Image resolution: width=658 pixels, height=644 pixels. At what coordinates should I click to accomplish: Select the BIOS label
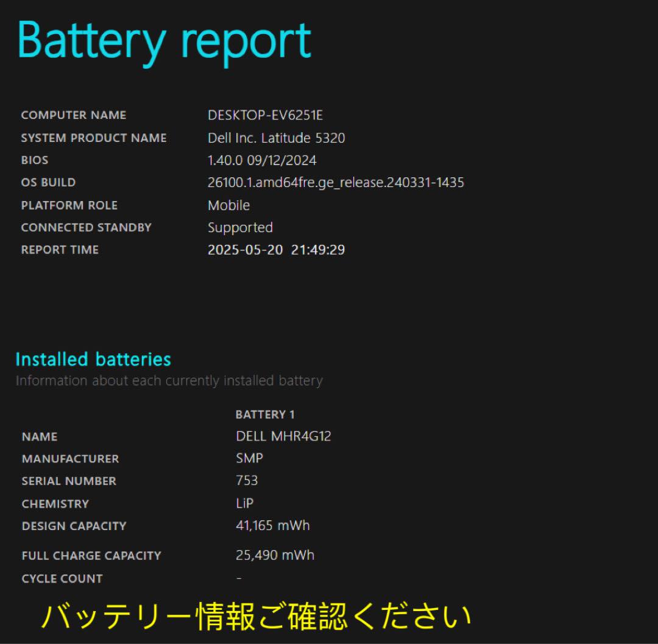[34, 160]
